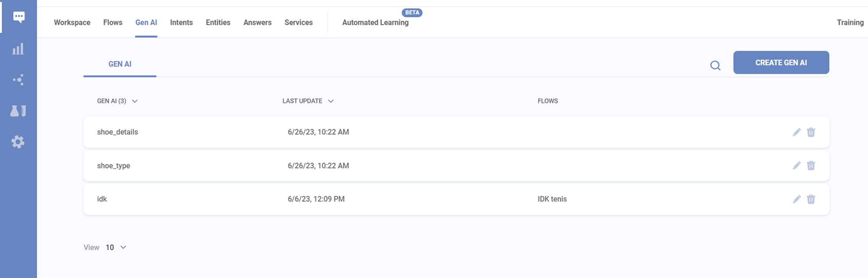Image resolution: width=868 pixels, height=278 pixels.
Task: Switch to the Intents tab
Action: (x=181, y=23)
